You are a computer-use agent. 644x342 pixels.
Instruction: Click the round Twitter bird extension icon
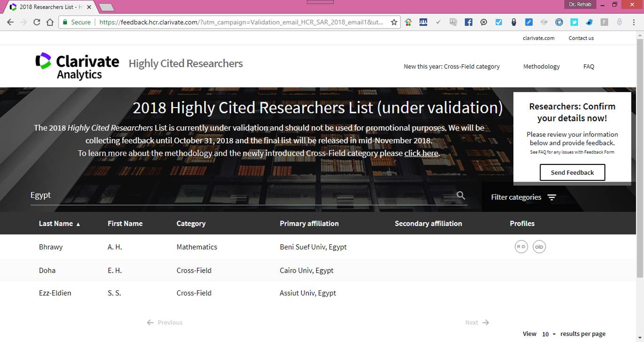[x=559, y=22]
